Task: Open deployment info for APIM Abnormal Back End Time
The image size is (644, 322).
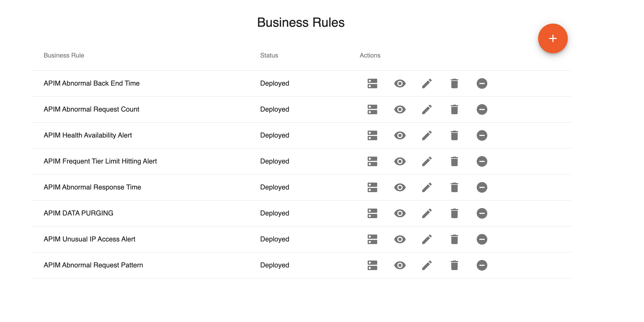Action: click(x=372, y=83)
